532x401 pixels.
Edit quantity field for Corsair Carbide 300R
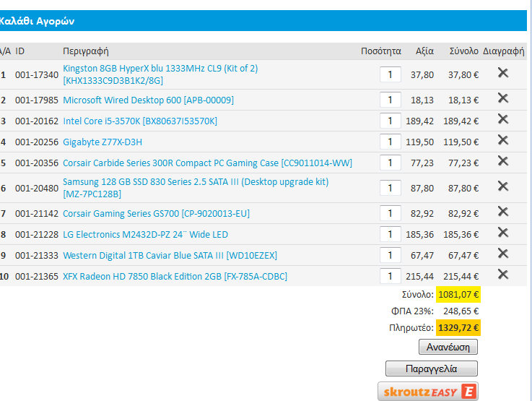pyautogui.click(x=391, y=163)
